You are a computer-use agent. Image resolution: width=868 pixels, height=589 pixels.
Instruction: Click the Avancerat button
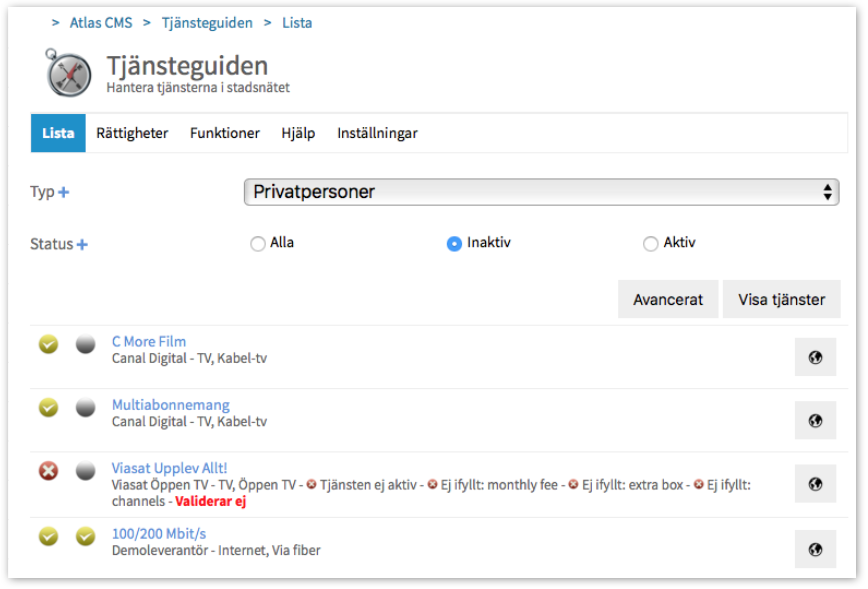(x=668, y=299)
